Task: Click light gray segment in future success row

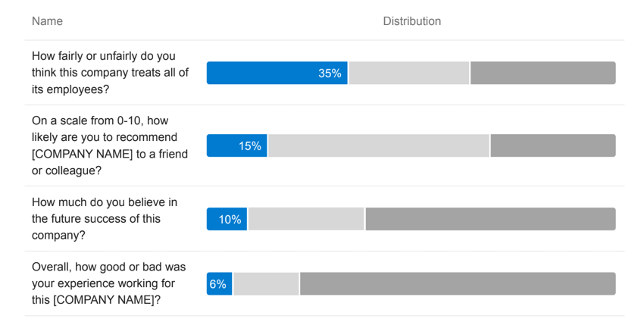Action: [x=306, y=219]
